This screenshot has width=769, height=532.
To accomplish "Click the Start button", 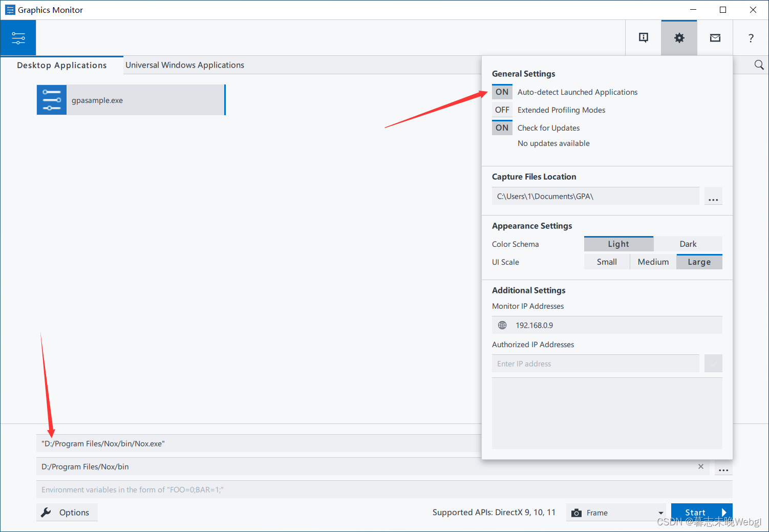I will (702, 513).
